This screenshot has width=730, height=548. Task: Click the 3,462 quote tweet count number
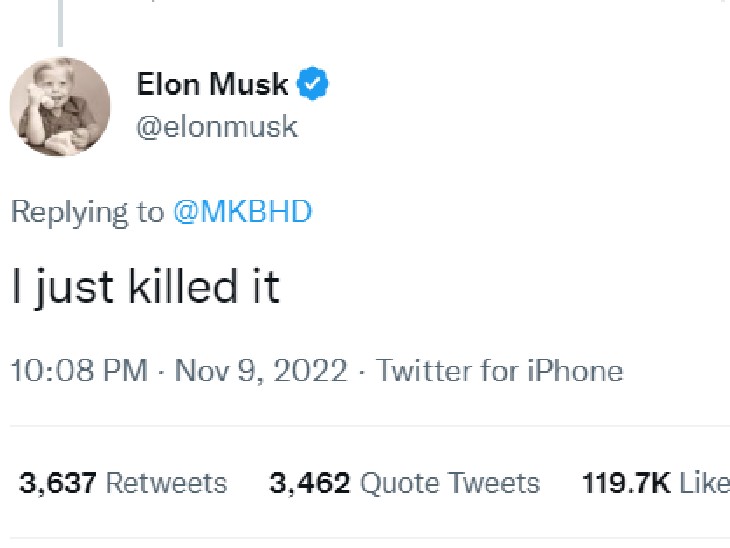click(309, 484)
